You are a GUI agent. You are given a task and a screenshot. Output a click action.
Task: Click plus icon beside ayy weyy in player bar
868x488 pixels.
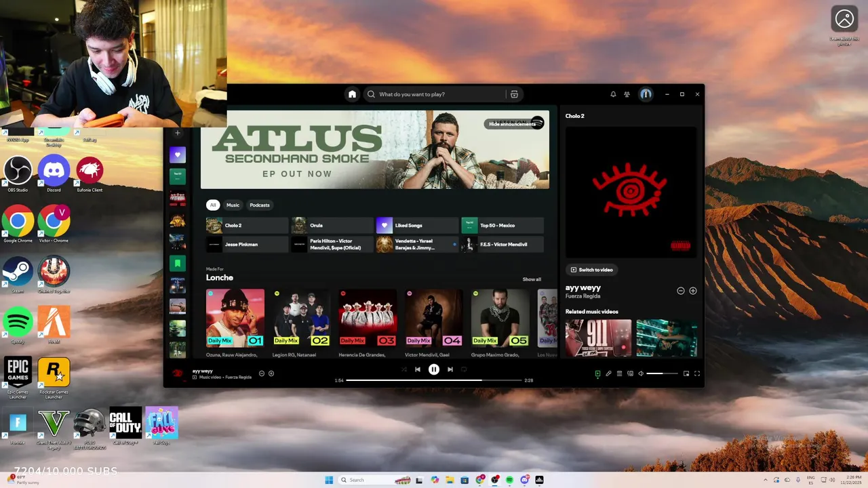(x=271, y=373)
